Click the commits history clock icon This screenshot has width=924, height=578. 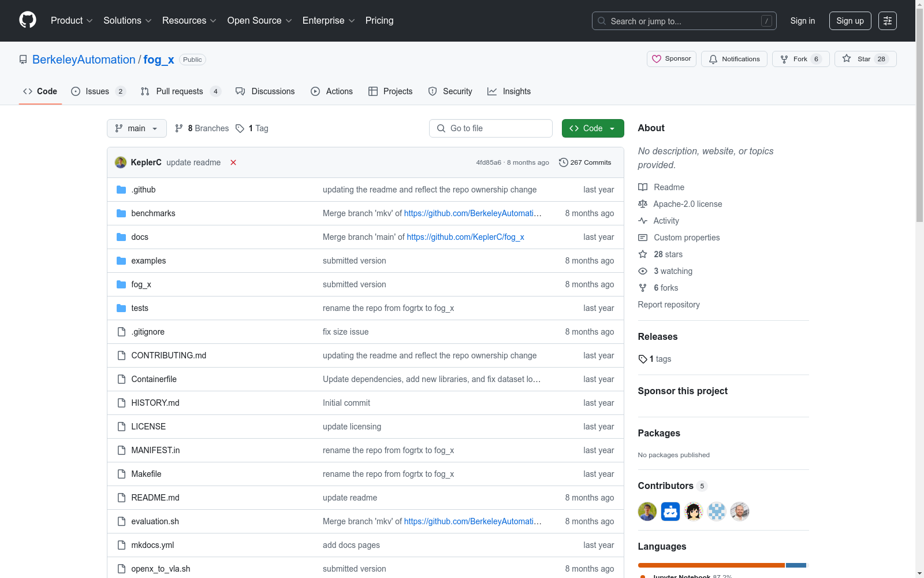pyautogui.click(x=564, y=162)
